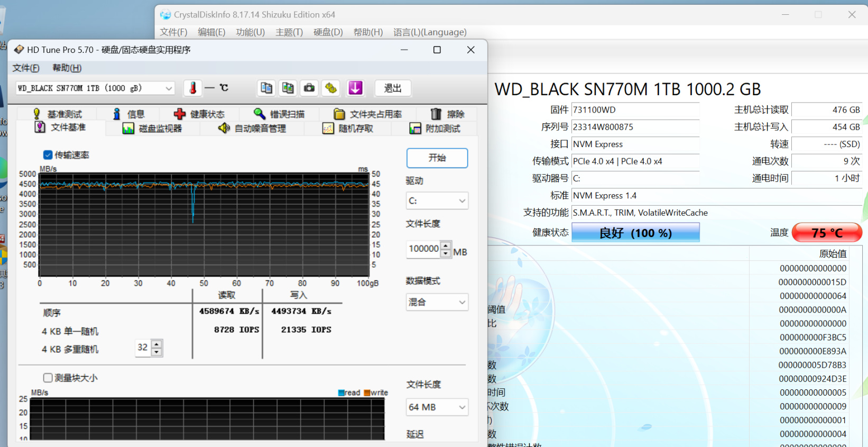Viewport: 868px width, 447px height.
Task: Expand the 驱动 drive C: dropdown
Action: (437, 201)
